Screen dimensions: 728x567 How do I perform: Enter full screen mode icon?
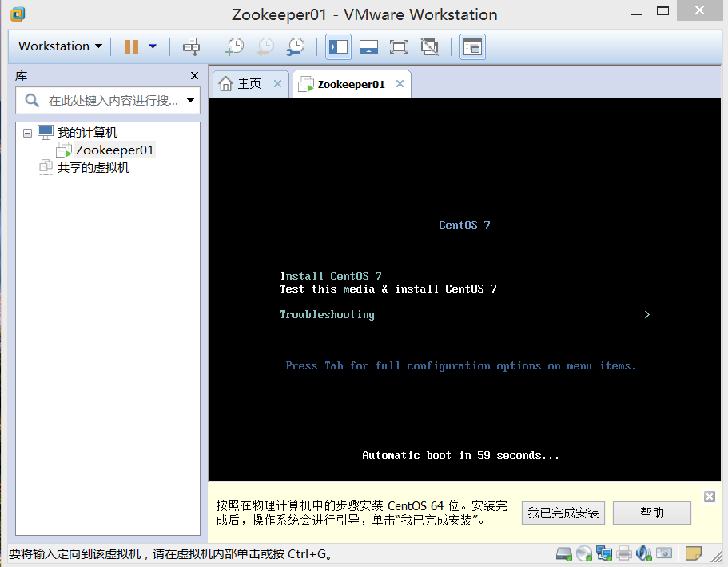tap(399, 46)
